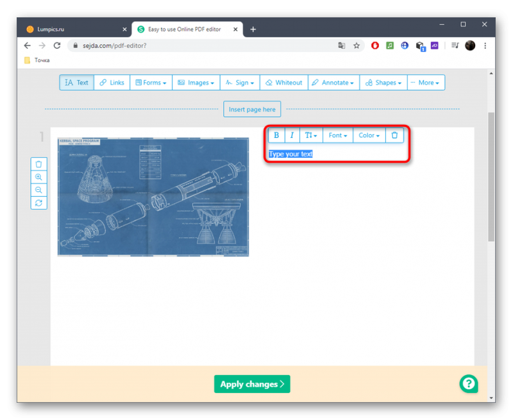Screen dimensions: 513x420
Task: Open the text size dropdown
Action: pos(311,135)
